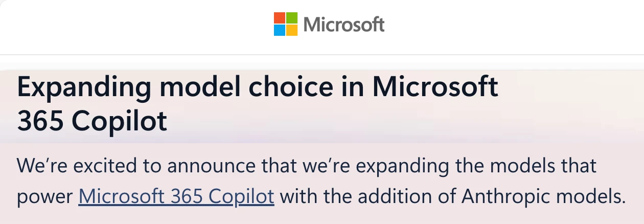Click Microsoft in the article headline
Screen dimensions: 644x224
coord(434,87)
